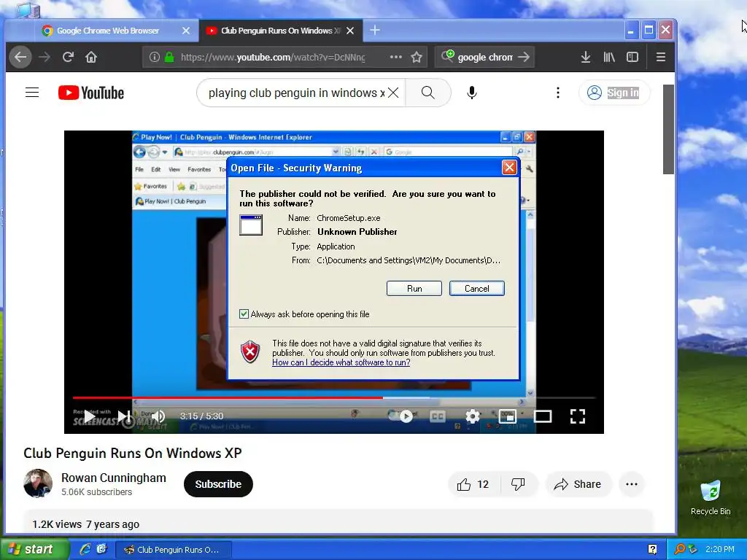Image resolution: width=747 pixels, height=560 pixels.
Task: Open the browser home page icon
Action: [91, 57]
